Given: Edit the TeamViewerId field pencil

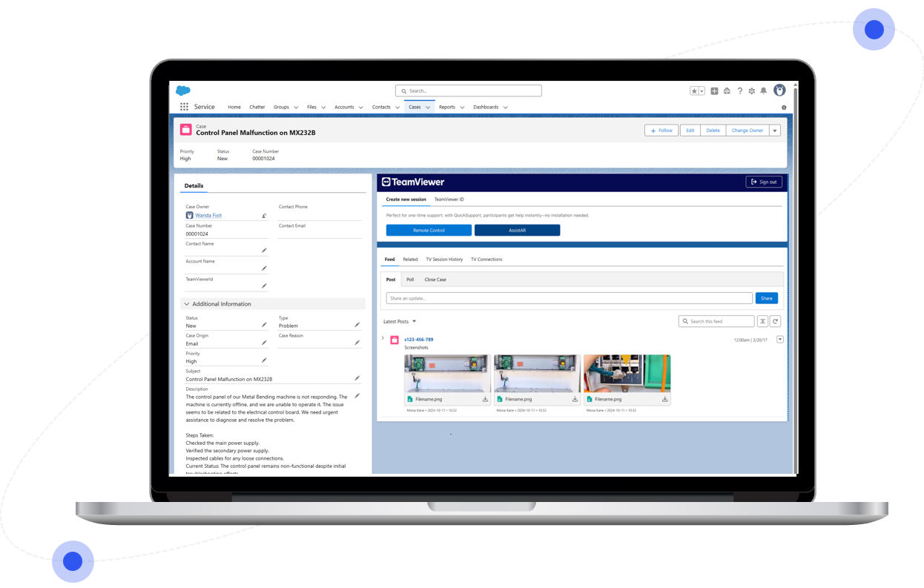Looking at the screenshot, I should [x=264, y=286].
